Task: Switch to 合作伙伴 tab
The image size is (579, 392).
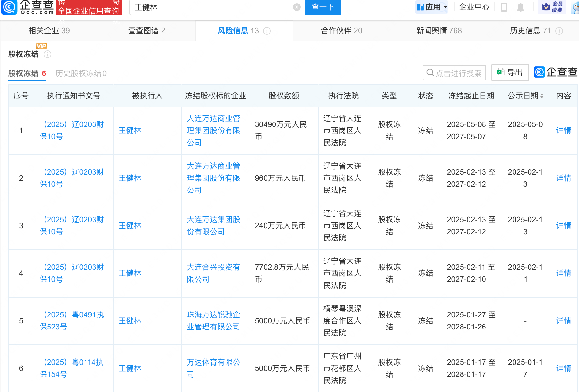Action: (341, 31)
